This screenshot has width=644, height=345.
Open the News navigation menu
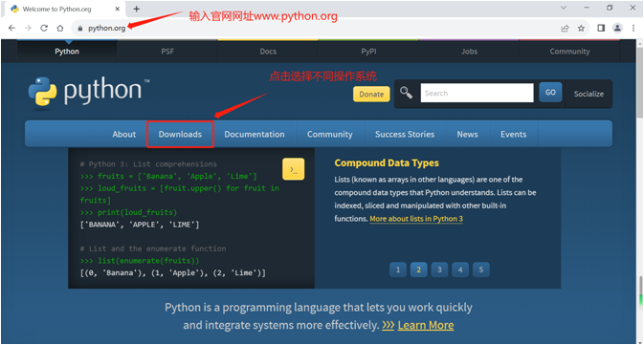point(467,134)
